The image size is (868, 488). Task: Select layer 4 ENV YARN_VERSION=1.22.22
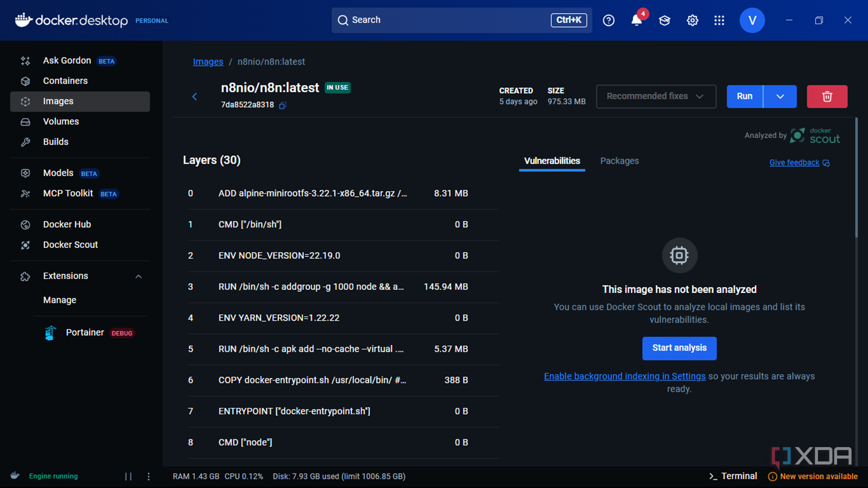[343, 318]
